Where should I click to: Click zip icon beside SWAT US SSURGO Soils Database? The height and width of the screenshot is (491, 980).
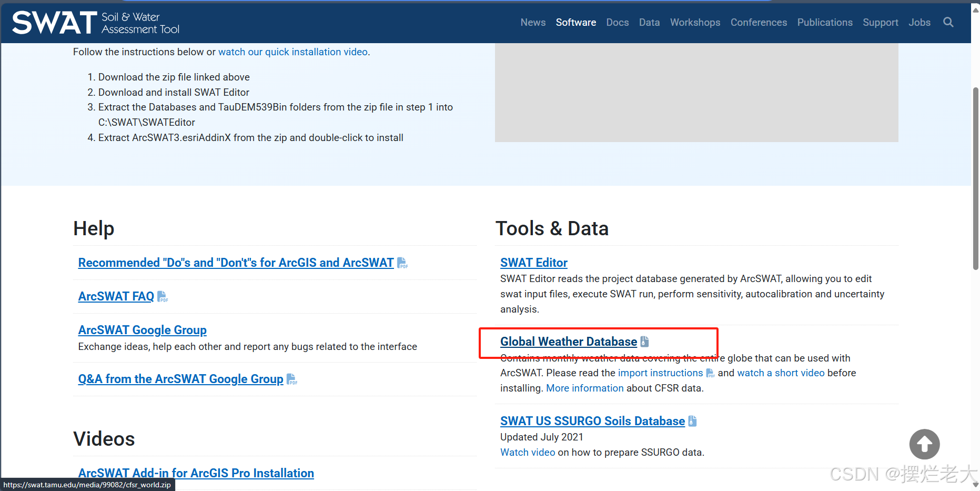[x=692, y=421]
